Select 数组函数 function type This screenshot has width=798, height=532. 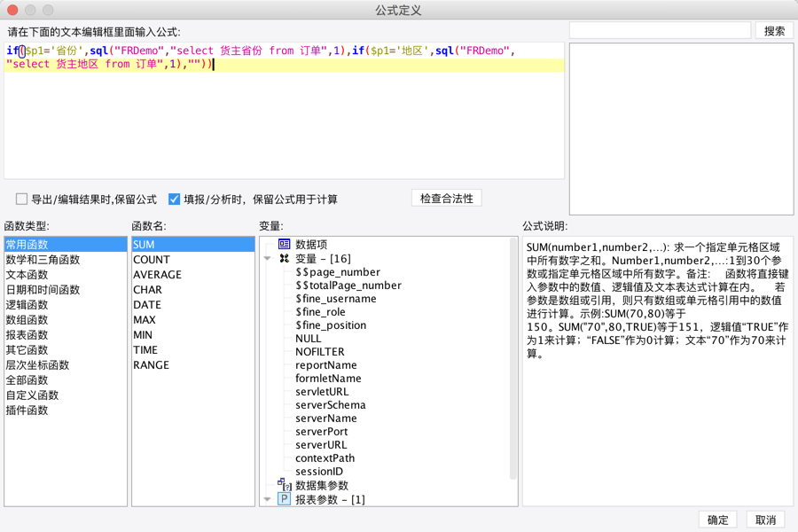point(66,320)
